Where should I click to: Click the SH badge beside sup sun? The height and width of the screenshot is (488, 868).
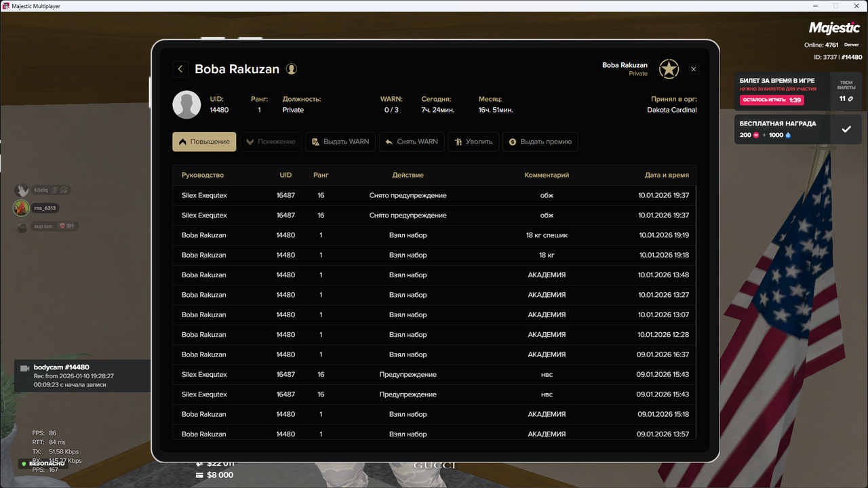pos(66,226)
